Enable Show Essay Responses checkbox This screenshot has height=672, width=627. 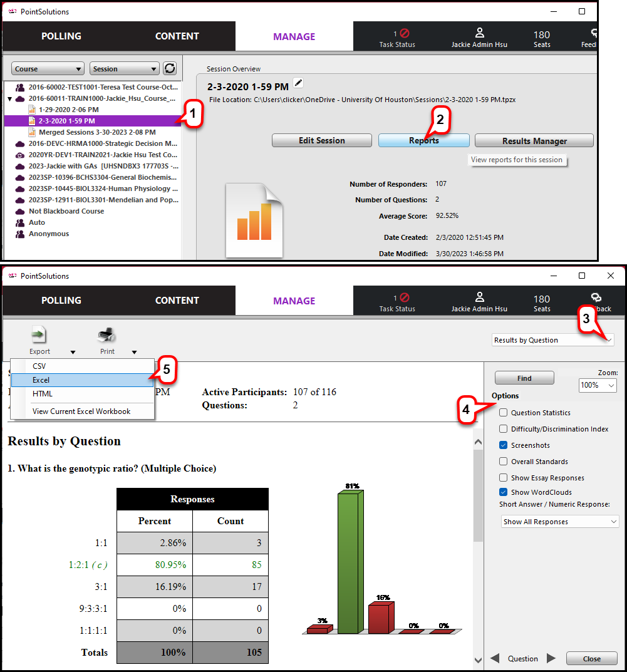(504, 477)
